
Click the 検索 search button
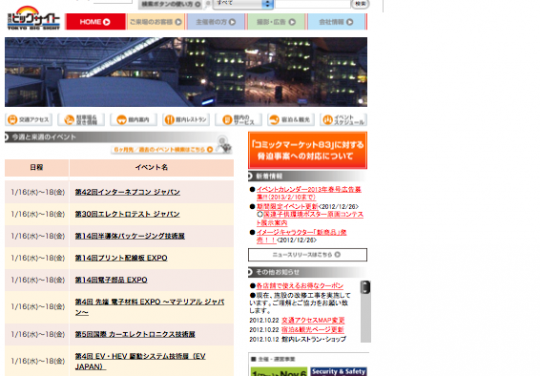coord(360,4)
